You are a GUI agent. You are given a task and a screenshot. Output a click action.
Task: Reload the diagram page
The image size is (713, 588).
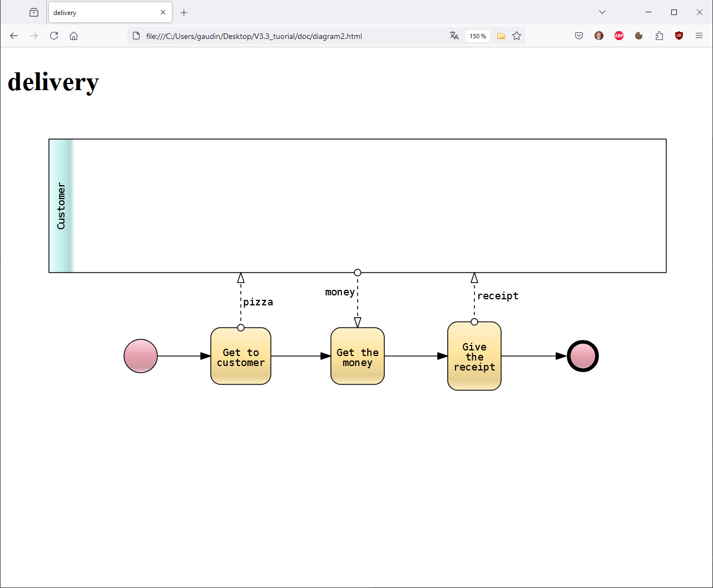click(x=54, y=36)
